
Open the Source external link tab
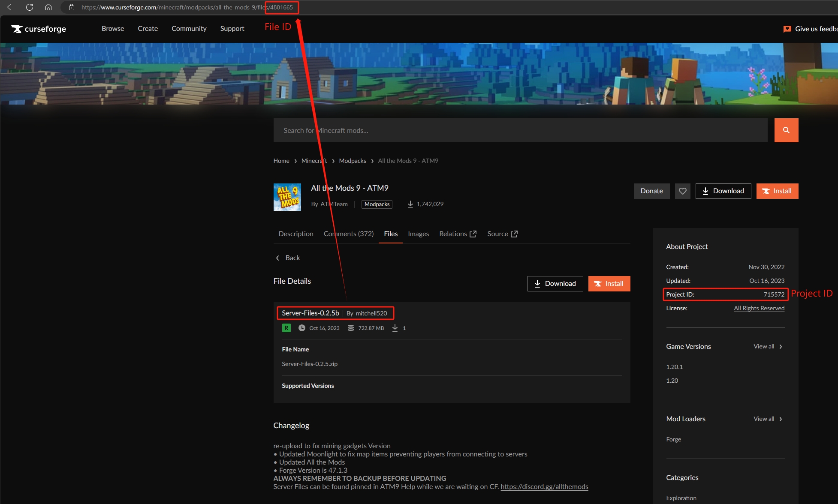[502, 234]
